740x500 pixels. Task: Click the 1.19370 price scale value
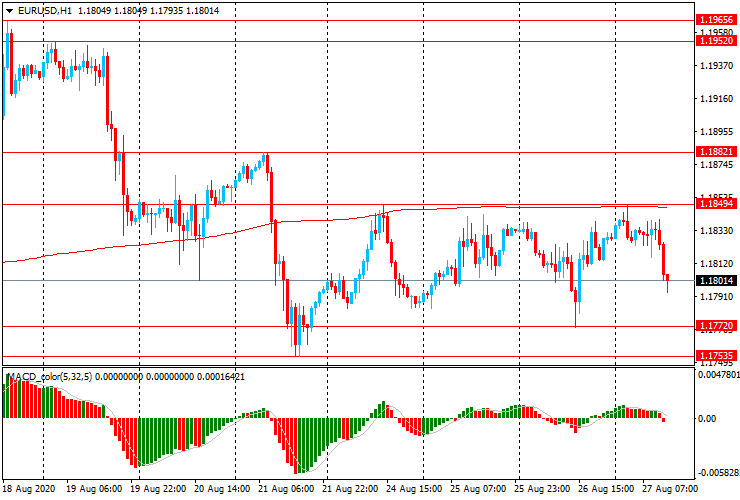point(716,66)
